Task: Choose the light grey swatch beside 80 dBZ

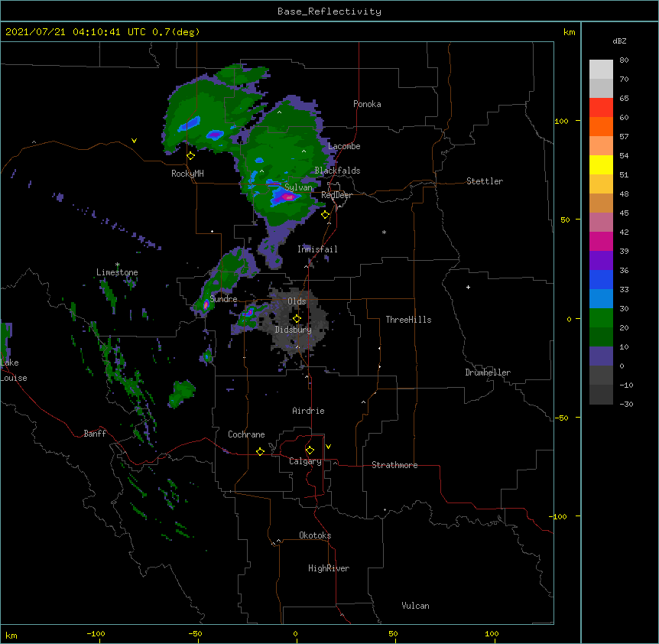Action: 601,70
